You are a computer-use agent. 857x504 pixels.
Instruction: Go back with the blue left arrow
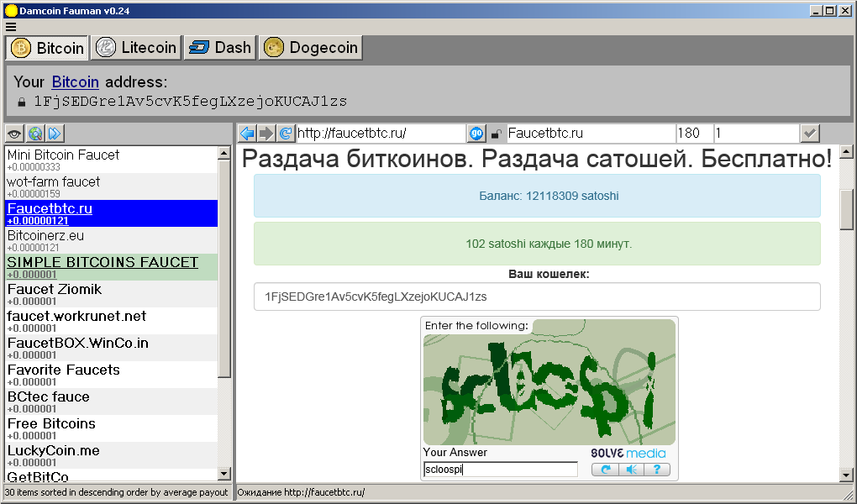[x=248, y=133]
